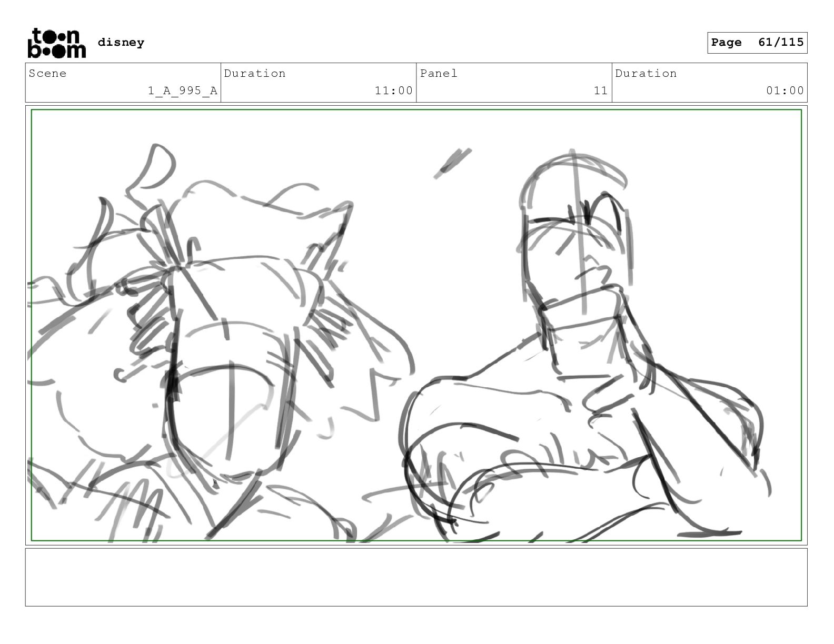
Task: Click the Toon Boom logo
Action: click(56, 43)
